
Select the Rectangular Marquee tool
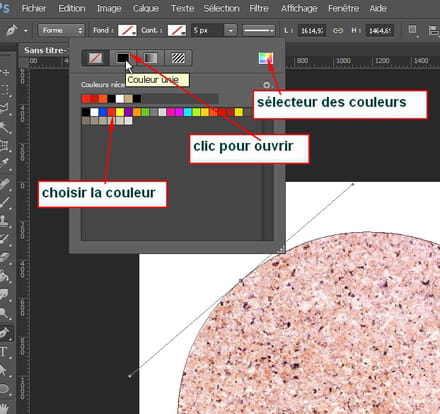click(x=5, y=90)
